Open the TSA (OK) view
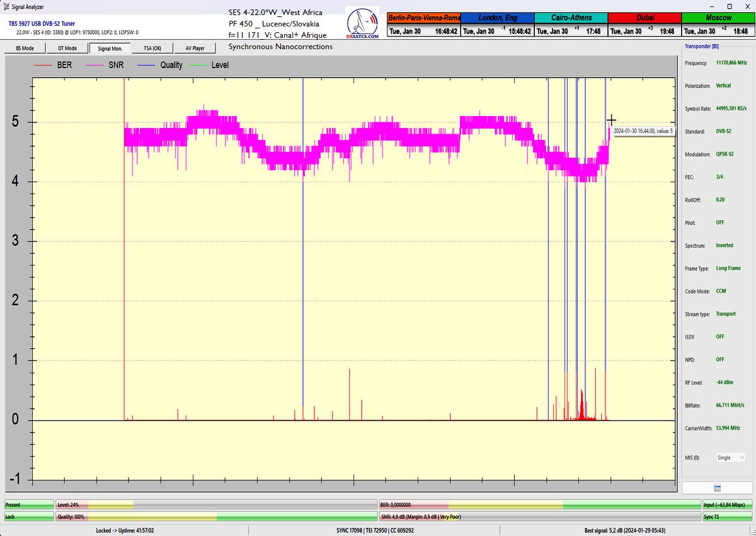The height and width of the screenshot is (536, 756). click(152, 48)
